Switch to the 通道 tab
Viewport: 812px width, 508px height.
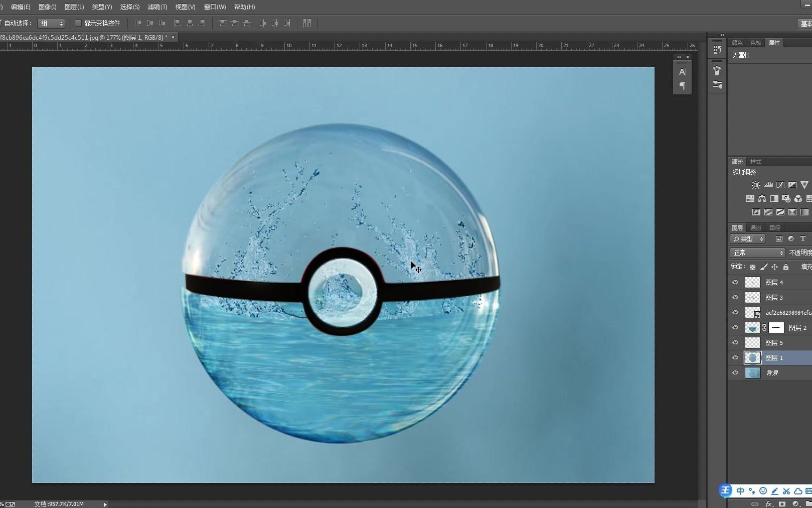pyautogui.click(x=756, y=228)
